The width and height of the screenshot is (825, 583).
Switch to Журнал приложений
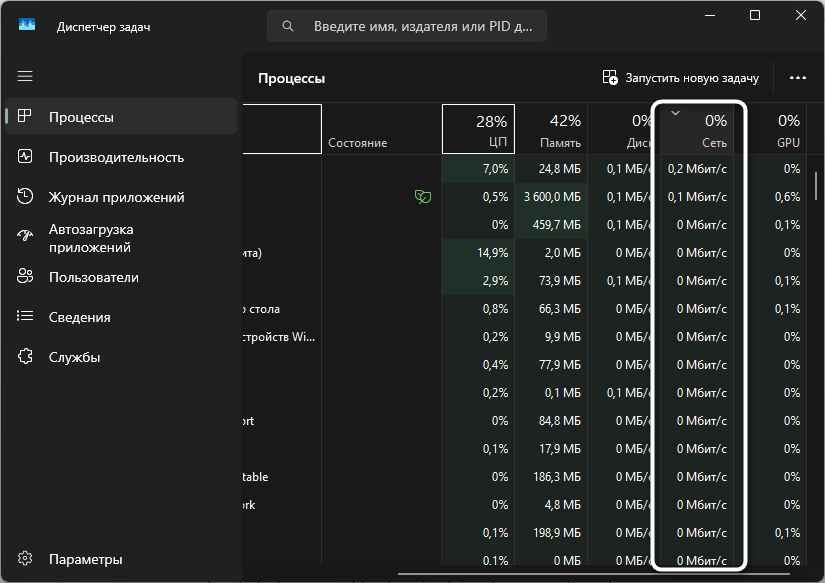pos(121,197)
